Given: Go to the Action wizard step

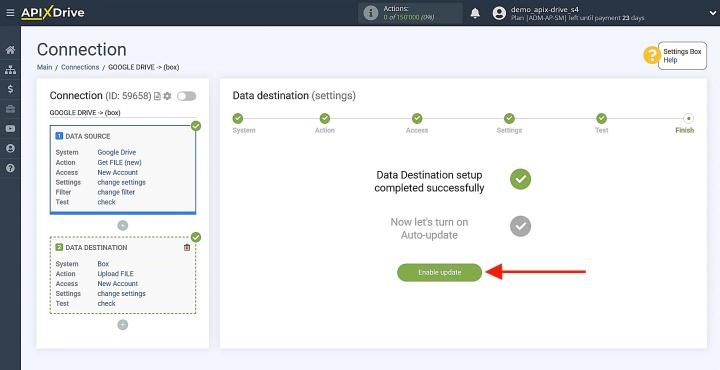Looking at the screenshot, I should pos(325,119).
